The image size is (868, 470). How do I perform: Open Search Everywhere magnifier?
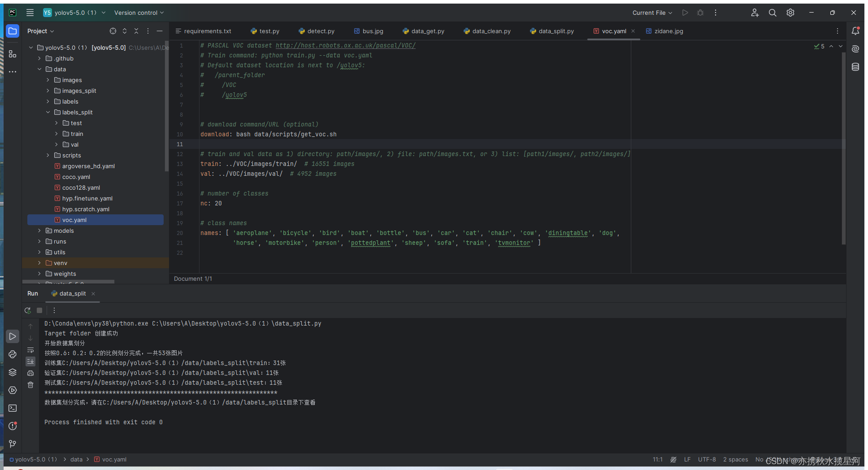click(x=773, y=13)
